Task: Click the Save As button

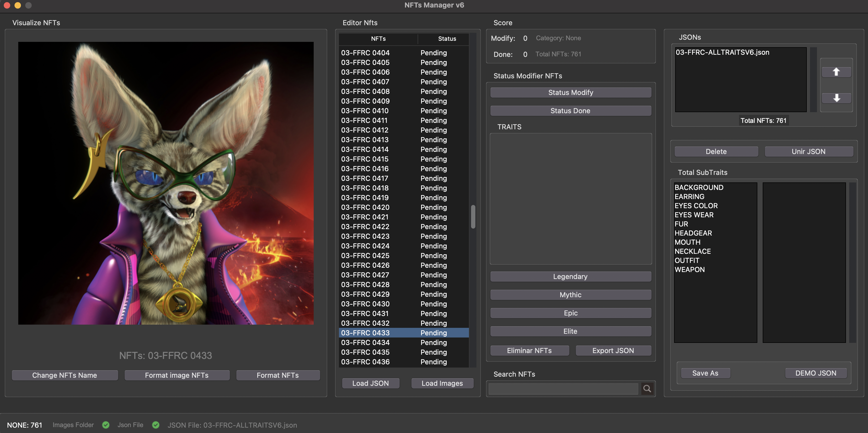Action: [x=705, y=373]
